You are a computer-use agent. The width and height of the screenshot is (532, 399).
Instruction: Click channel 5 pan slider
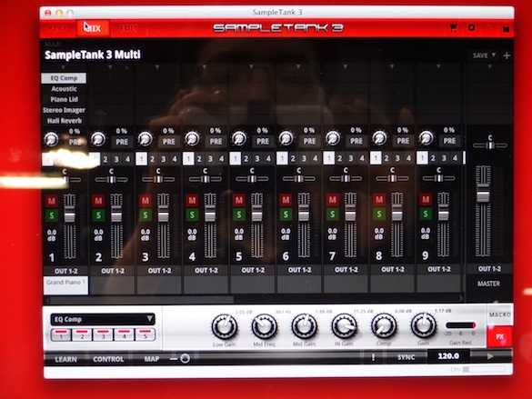tap(252, 179)
